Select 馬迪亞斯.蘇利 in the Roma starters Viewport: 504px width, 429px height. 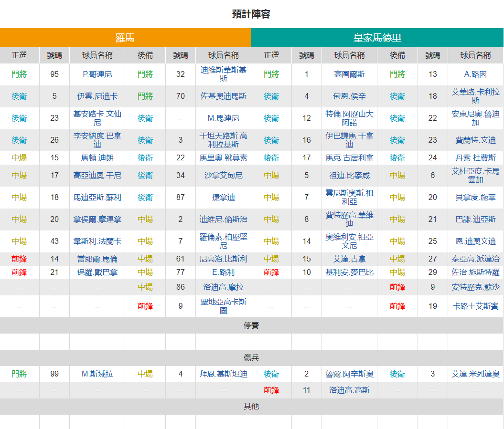(x=97, y=197)
